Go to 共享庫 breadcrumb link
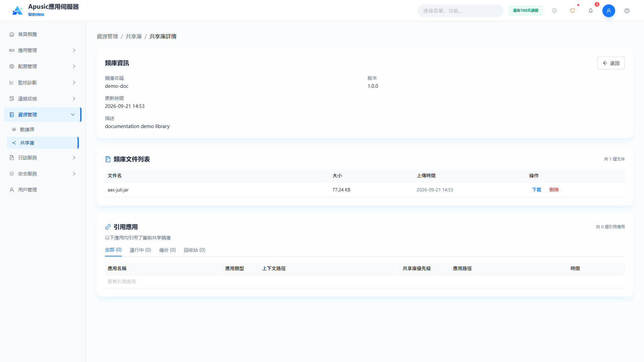The height and width of the screenshot is (362, 644). (134, 36)
